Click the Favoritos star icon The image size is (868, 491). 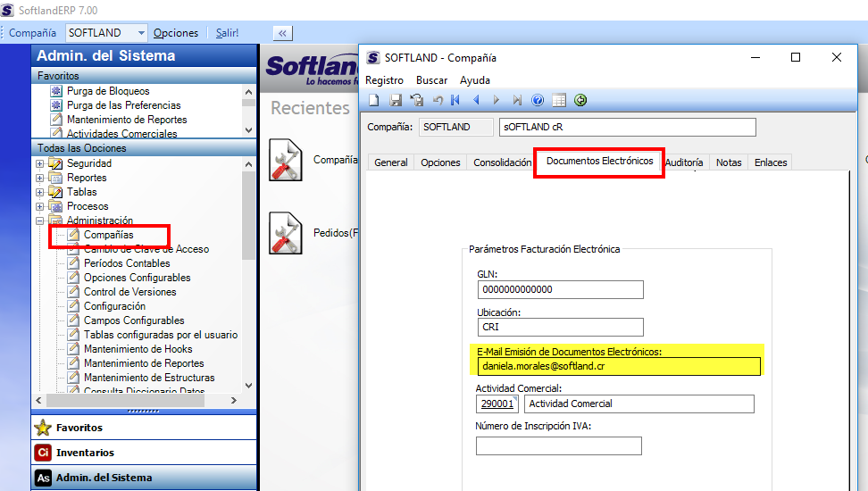click(43, 428)
